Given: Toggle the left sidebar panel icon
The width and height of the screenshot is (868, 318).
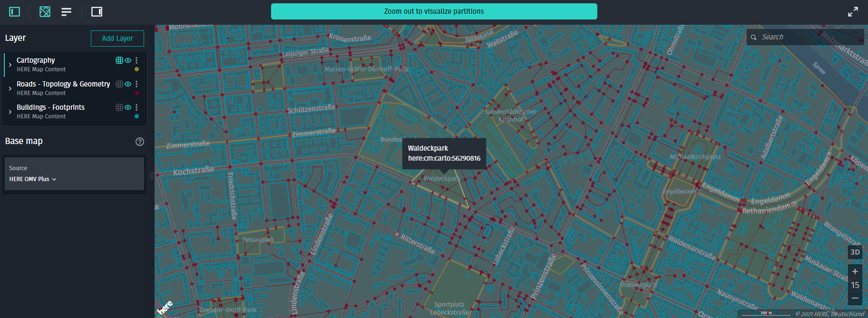Looking at the screenshot, I should (15, 11).
